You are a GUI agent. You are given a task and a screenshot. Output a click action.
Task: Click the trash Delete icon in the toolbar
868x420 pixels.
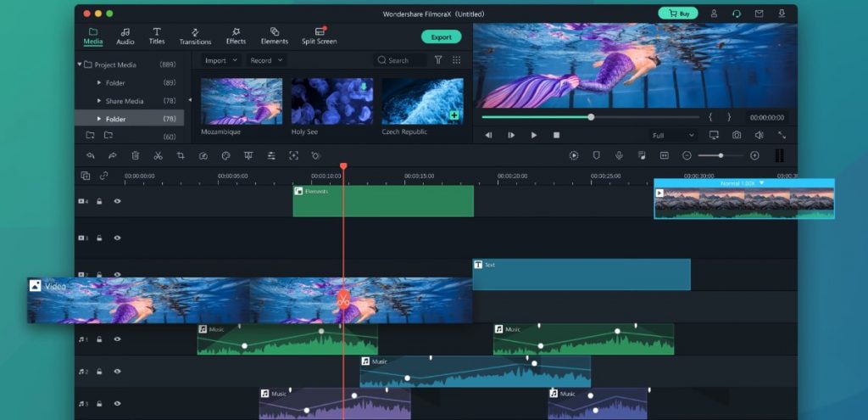135,156
